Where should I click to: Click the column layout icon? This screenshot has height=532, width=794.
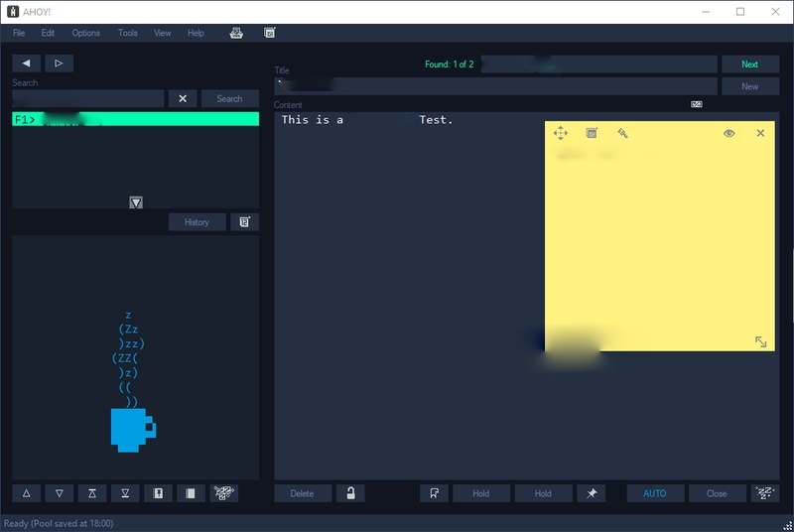coord(191,493)
